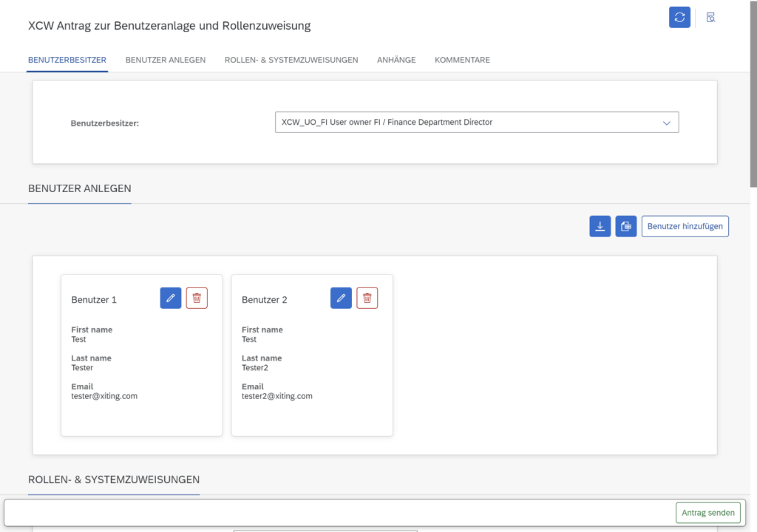
Task: Click the download users icon button
Action: [600, 226]
